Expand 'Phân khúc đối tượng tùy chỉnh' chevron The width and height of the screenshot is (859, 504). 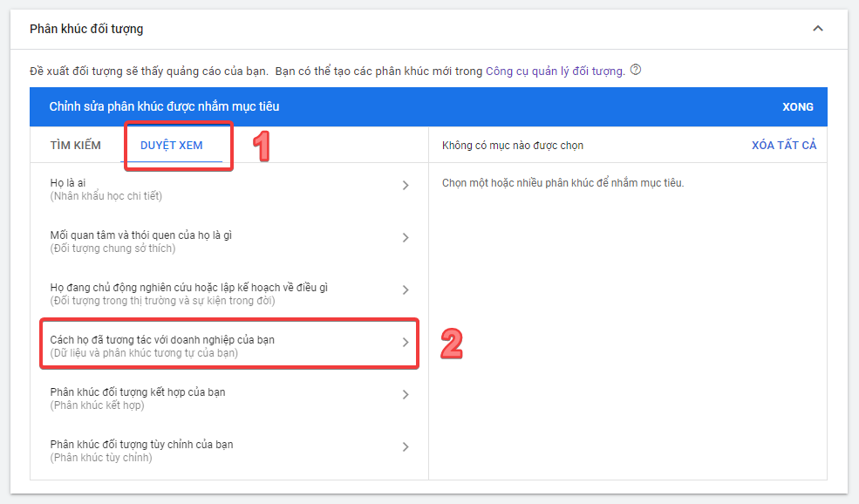click(x=406, y=446)
